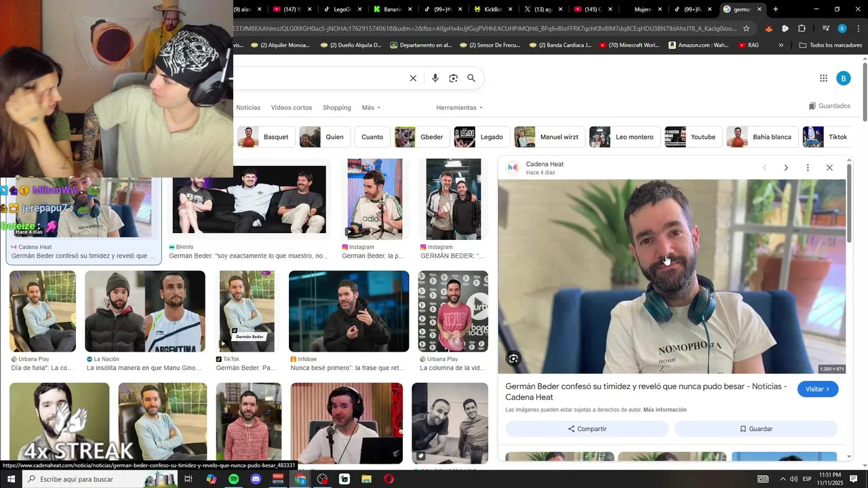Screen dimensions: 868x488
Task: Open the browser extensions puzzle icon
Action: click(802, 28)
